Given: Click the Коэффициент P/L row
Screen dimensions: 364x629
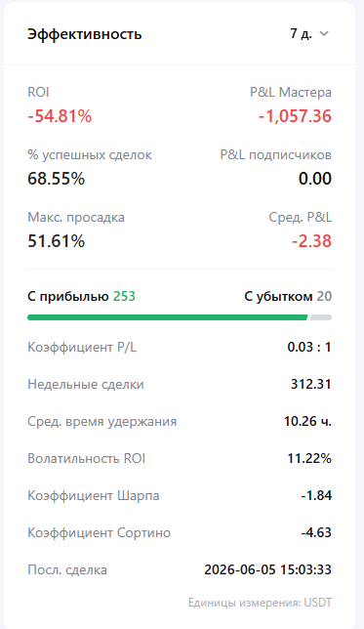Looking at the screenshot, I should [180, 347].
